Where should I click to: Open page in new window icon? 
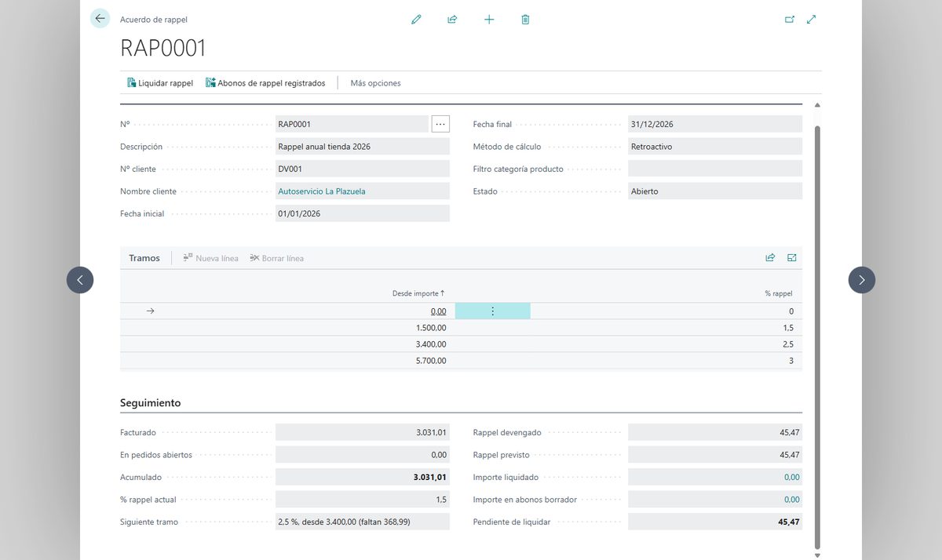click(790, 20)
